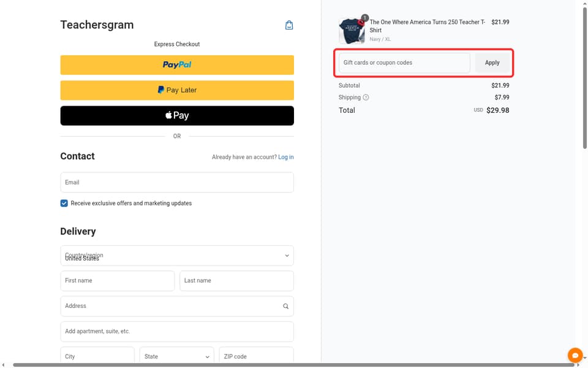Open the Country/region dropdown
This screenshot has height=368, width=588.
177,255
